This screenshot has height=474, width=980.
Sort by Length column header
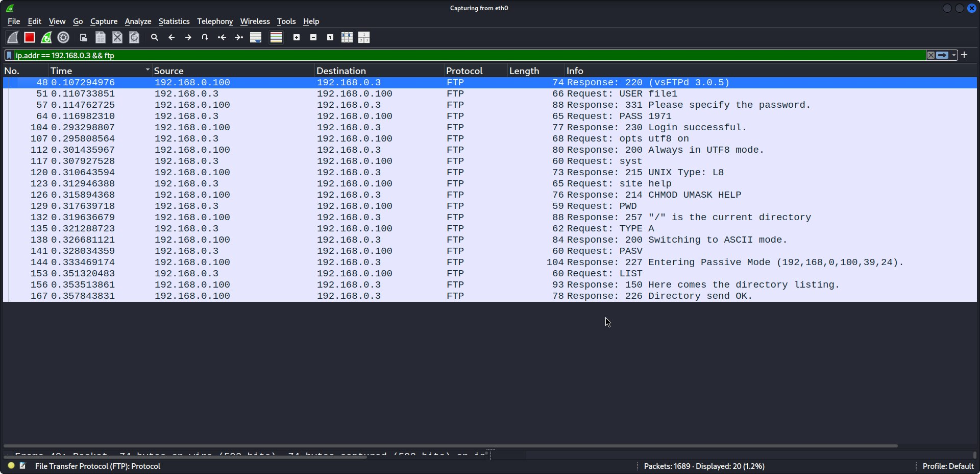(536, 70)
